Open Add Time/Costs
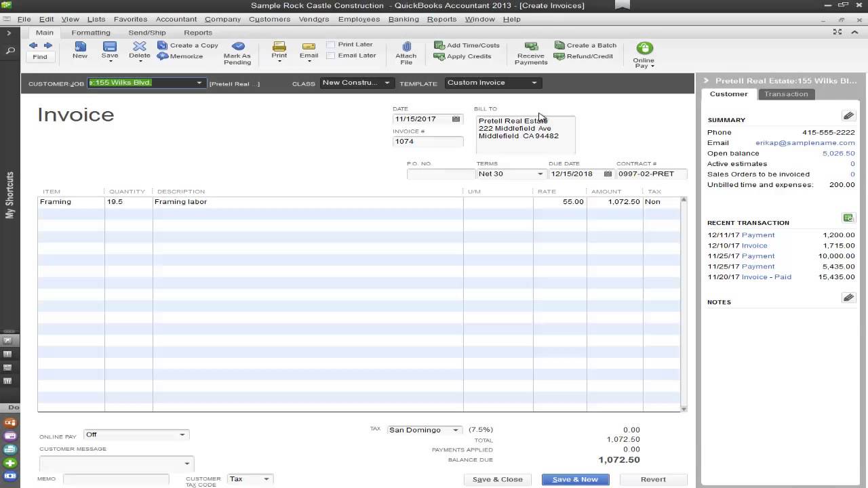Image resolution: width=868 pixels, height=488 pixels. (467, 45)
